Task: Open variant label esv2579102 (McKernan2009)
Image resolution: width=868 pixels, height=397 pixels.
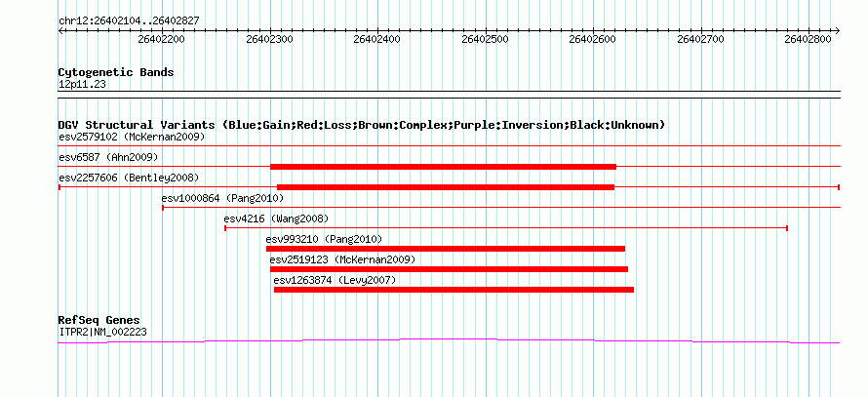Action: (x=132, y=137)
